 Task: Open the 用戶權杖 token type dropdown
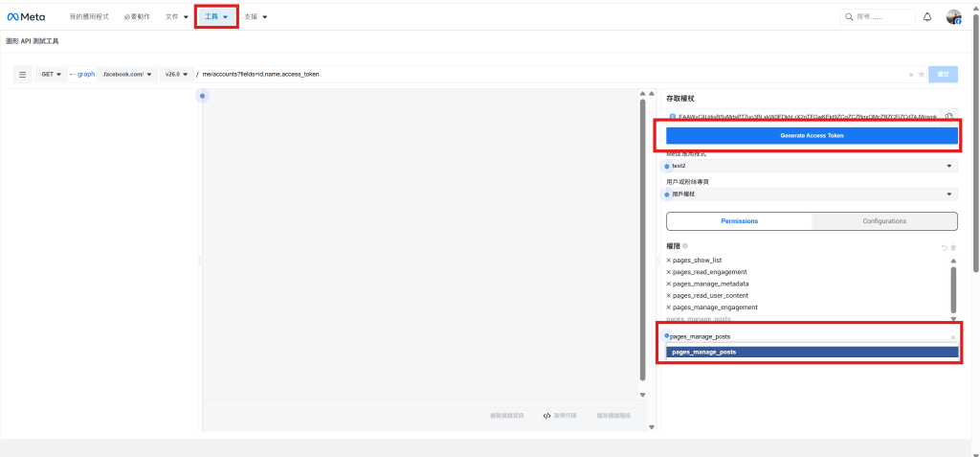click(812, 194)
